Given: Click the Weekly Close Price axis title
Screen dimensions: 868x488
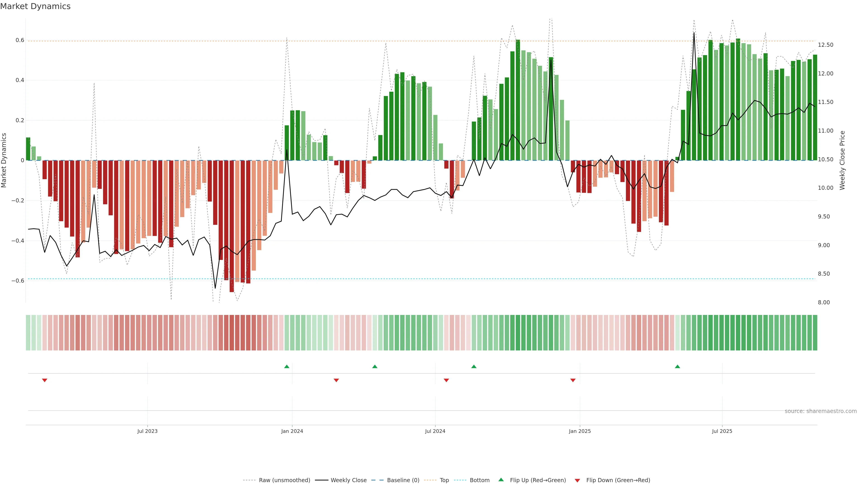Looking at the screenshot, I should tap(842, 160).
